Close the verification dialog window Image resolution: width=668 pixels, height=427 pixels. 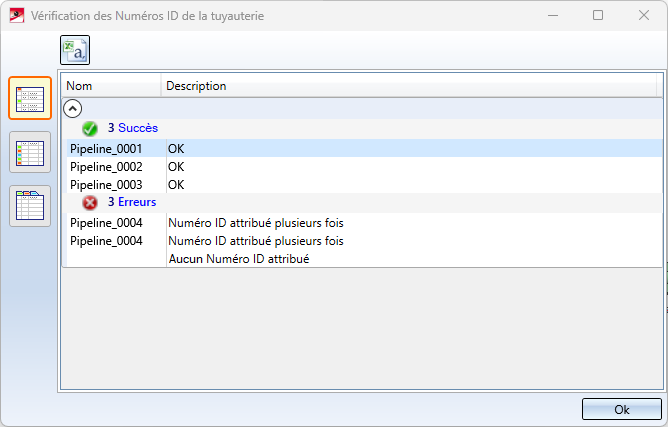click(644, 16)
